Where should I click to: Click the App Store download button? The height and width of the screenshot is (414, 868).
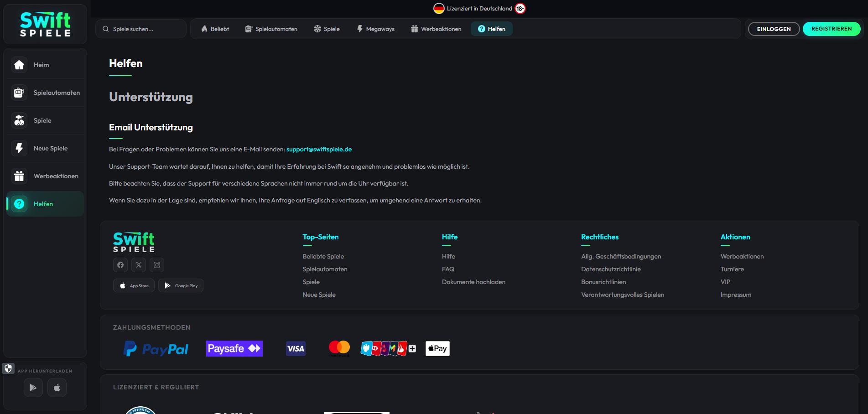click(x=134, y=285)
